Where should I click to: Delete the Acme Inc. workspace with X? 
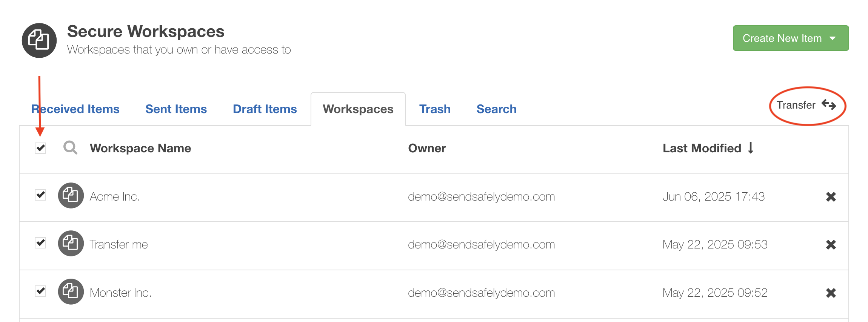831,197
